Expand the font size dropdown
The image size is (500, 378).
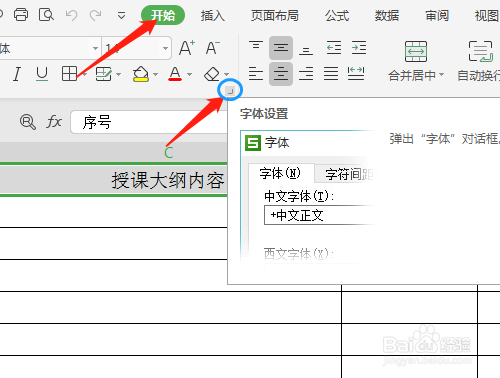[165, 48]
